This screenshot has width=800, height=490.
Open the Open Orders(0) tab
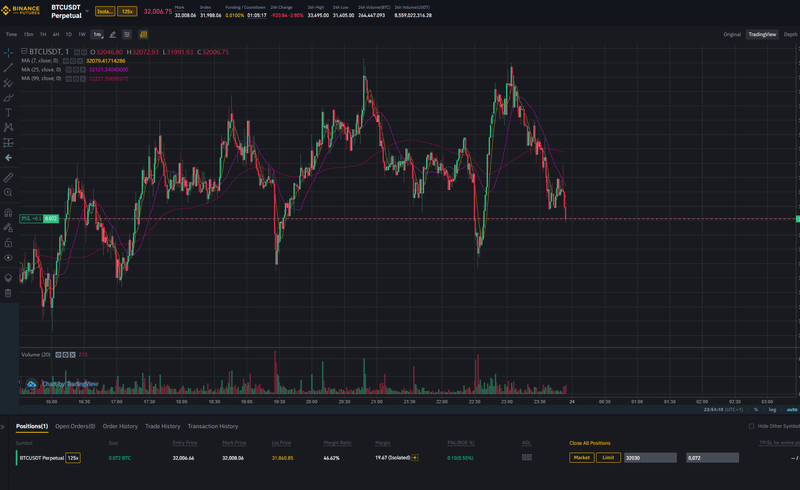[x=75, y=426]
